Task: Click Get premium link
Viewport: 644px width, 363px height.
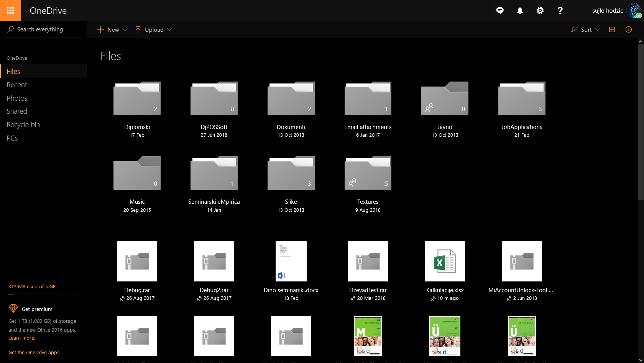Action: tap(37, 309)
